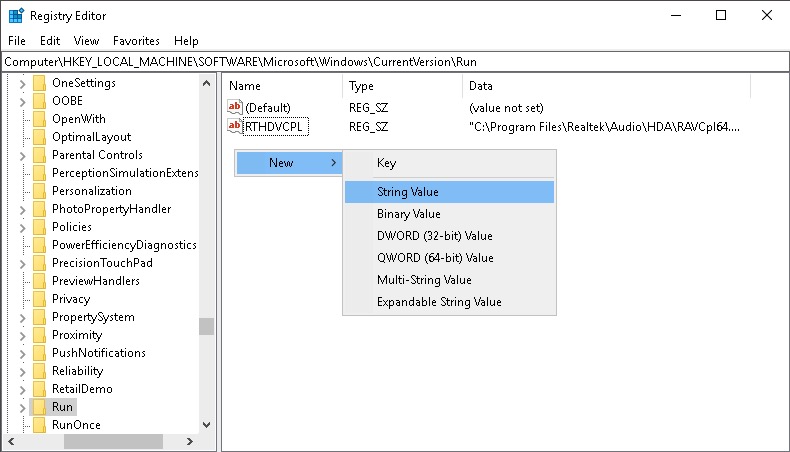Viewport: 790px width, 452px height.
Task: Click the PhotoPropertyHandler folder icon
Action: point(39,209)
